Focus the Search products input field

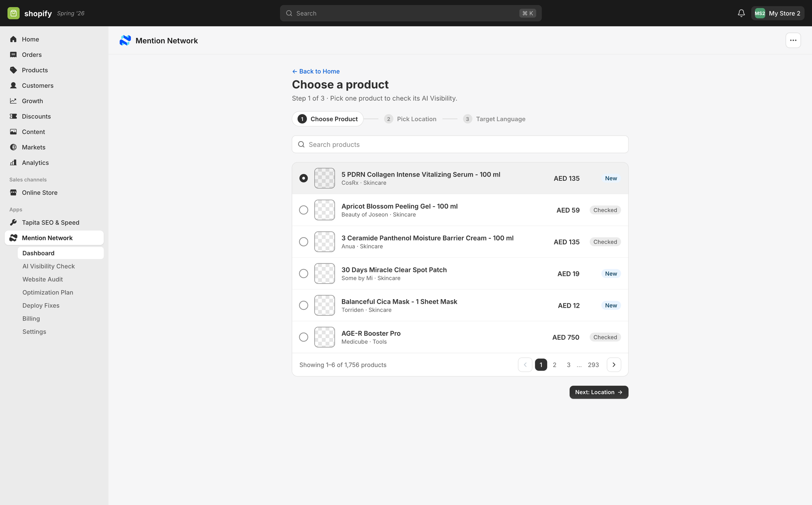tap(460, 145)
